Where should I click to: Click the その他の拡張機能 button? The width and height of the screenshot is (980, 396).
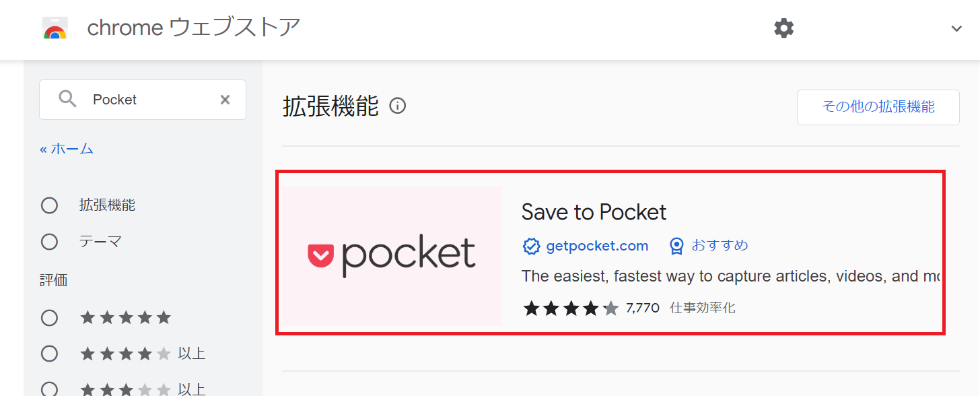pyautogui.click(x=878, y=107)
